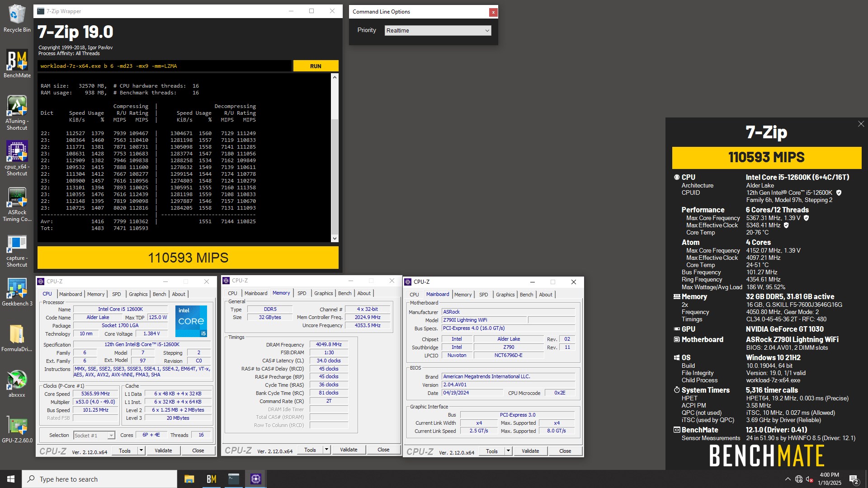Click the RUN button in 7-Zip Wrapper
This screenshot has height=488, width=868.
coord(316,66)
